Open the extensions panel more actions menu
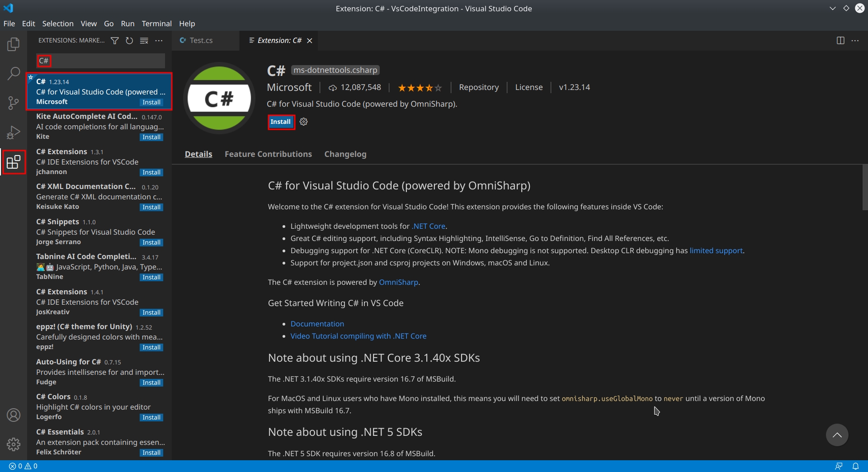The width and height of the screenshot is (868, 472). 159,41
